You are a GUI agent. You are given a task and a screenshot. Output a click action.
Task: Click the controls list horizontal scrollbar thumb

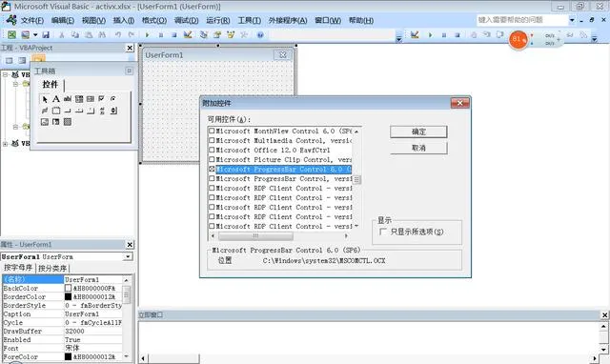click(x=255, y=235)
